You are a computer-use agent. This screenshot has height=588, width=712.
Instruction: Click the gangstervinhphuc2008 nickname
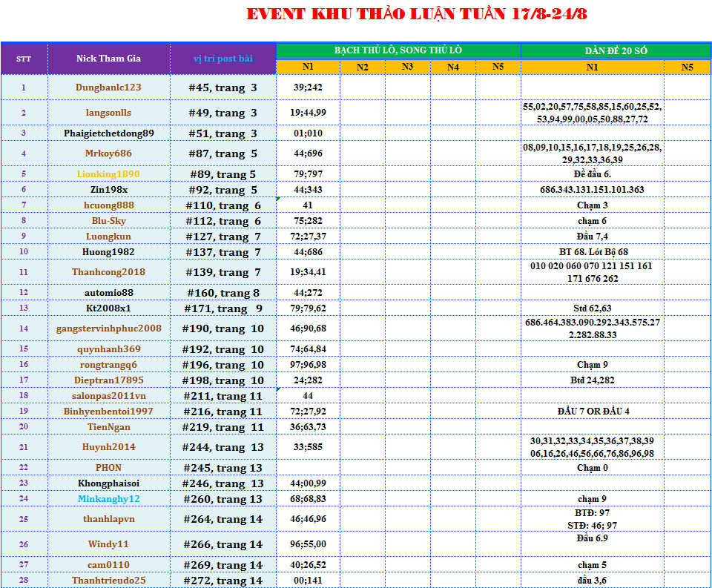108,328
